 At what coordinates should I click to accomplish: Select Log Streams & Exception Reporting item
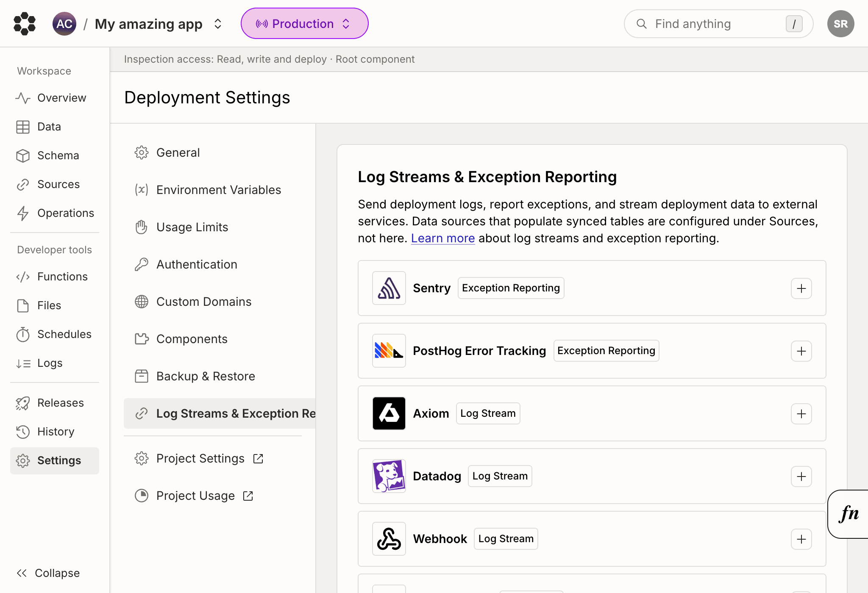pos(220,413)
